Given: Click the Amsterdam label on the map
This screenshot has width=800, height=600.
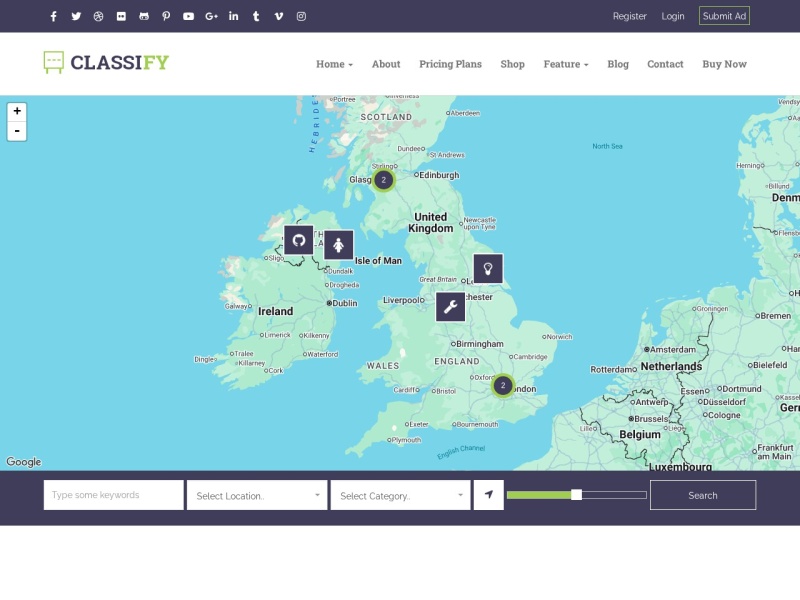Looking at the screenshot, I should pyautogui.click(x=672, y=349).
